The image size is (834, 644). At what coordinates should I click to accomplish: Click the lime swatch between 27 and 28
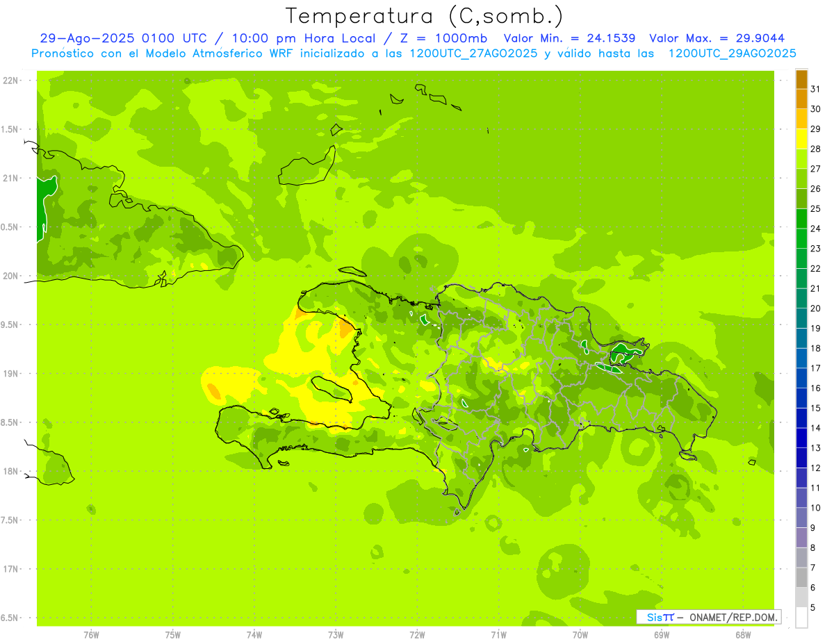801,159
